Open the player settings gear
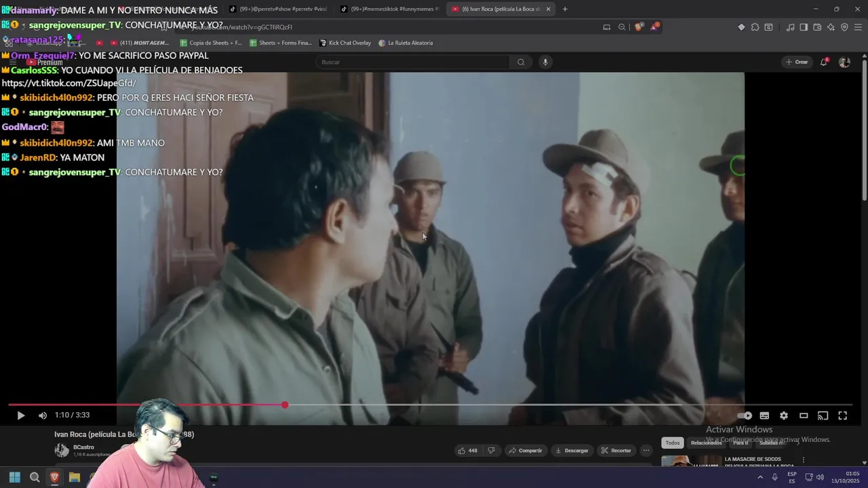Screen dimensions: 868x488 [x=784, y=415]
